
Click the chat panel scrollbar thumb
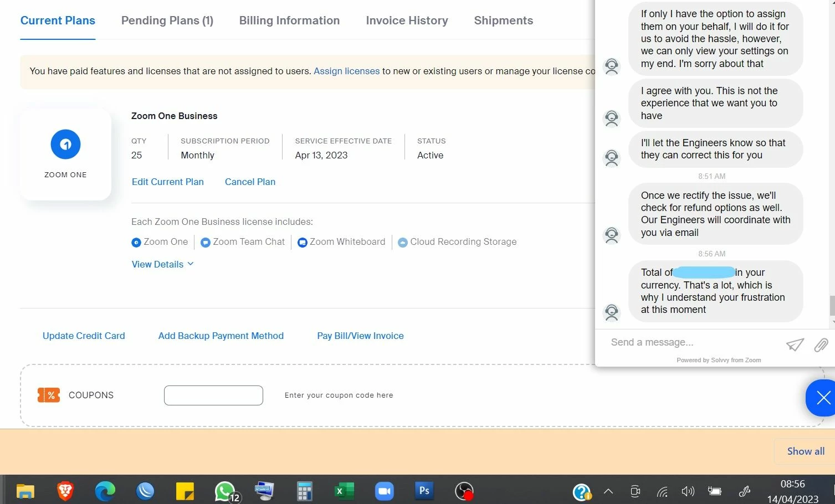(x=832, y=305)
